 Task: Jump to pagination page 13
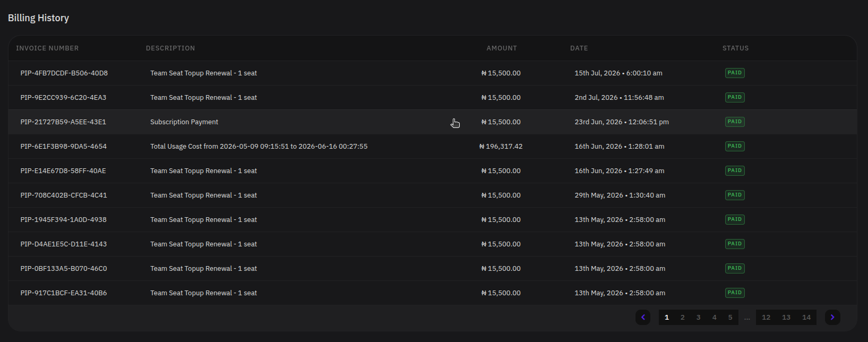pyautogui.click(x=786, y=317)
